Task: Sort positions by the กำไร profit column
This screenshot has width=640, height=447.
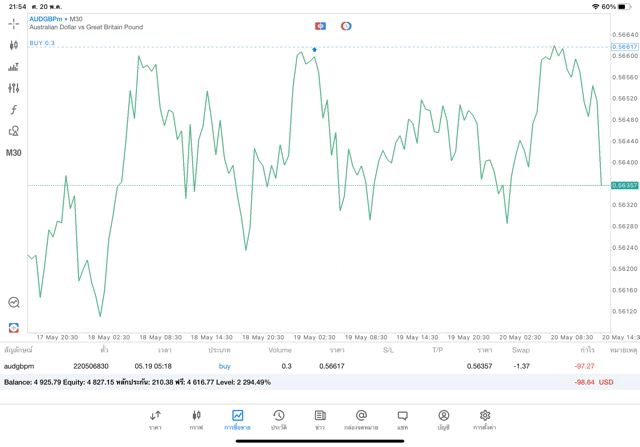Action: pyautogui.click(x=587, y=350)
